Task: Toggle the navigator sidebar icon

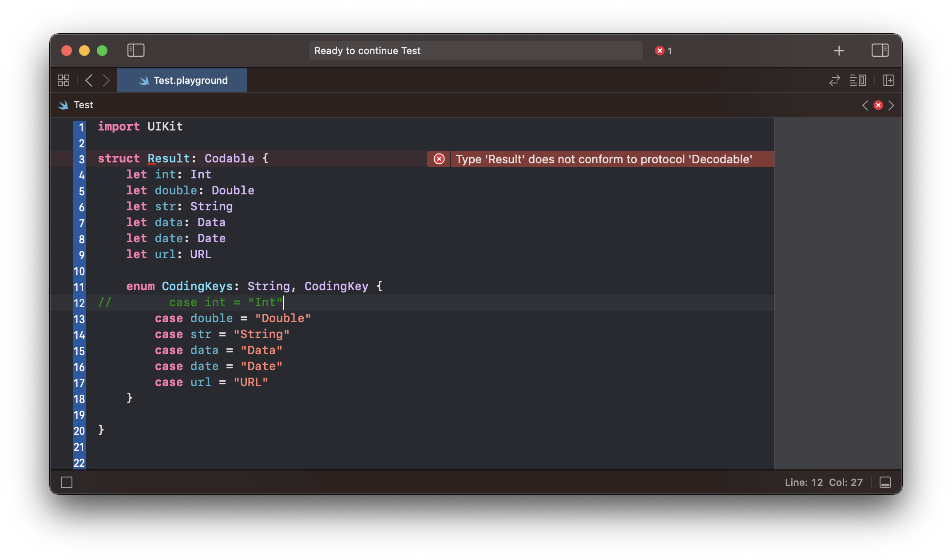Action: point(136,50)
